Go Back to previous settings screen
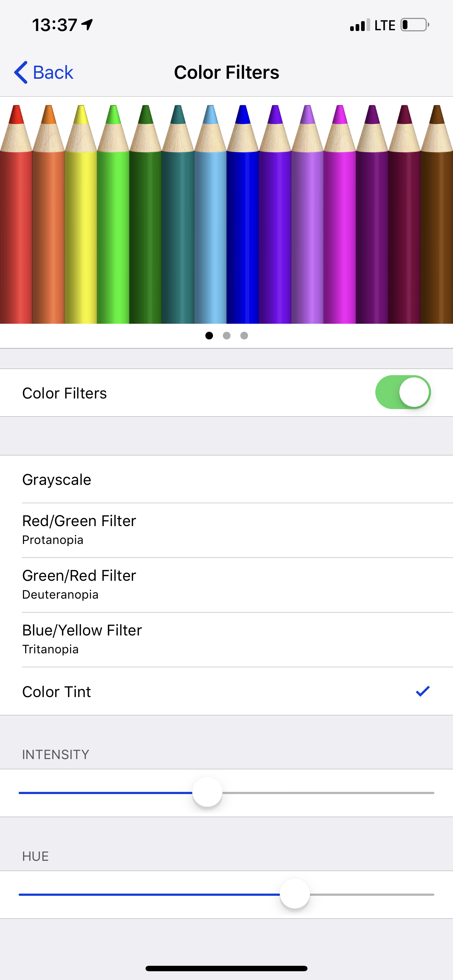 [44, 72]
